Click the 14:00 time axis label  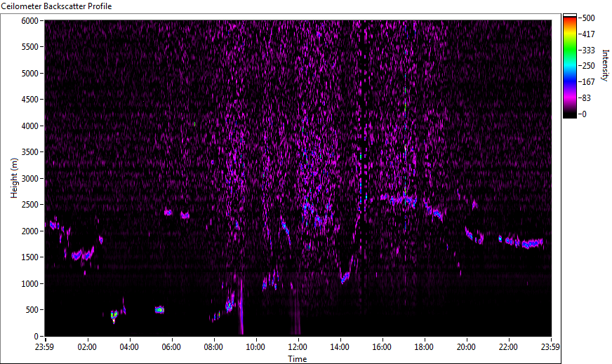[x=340, y=347]
